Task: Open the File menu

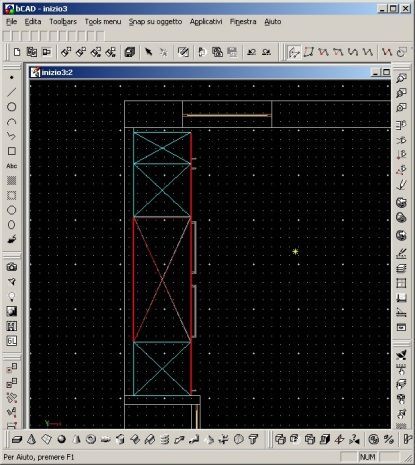Action: (11, 22)
